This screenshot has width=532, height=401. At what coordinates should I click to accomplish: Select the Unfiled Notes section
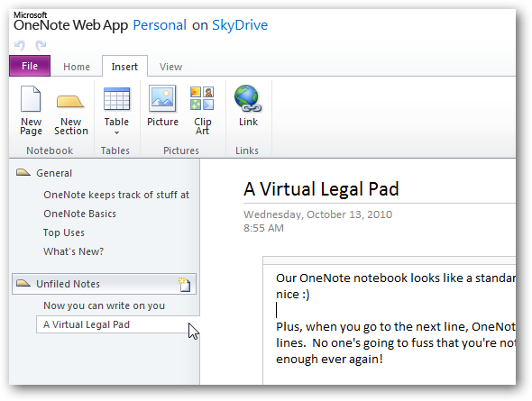[104, 284]
